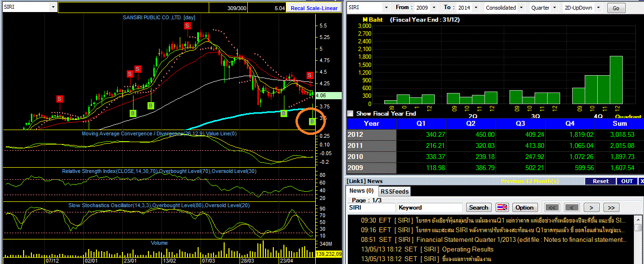
Task: Select the Year column header
Action: [371, 123]
